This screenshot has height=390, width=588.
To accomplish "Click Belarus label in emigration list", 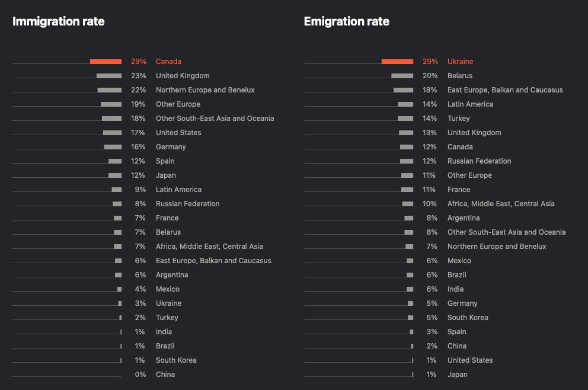I will pos(460,76).
